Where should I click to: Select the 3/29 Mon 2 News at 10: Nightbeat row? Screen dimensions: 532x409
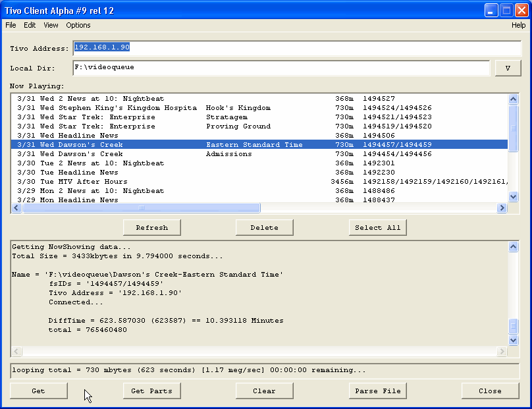(x=259, y=190)
